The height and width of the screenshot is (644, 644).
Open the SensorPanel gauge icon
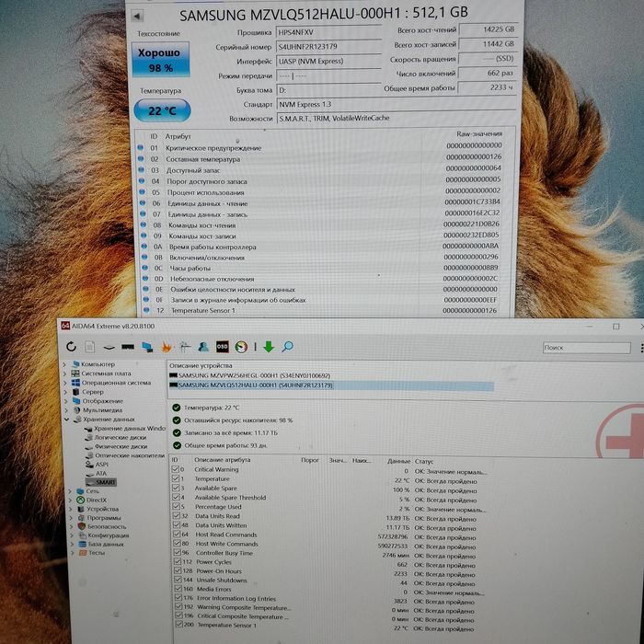(x=241, y=347)
